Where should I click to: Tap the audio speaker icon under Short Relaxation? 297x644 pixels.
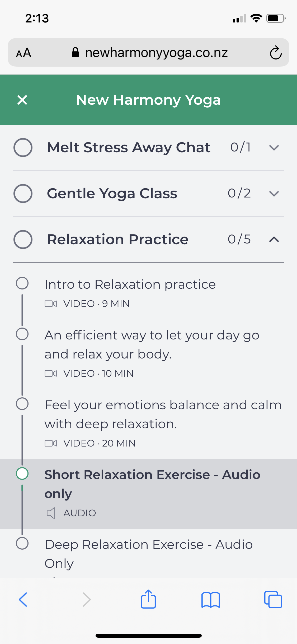pos(51,513)
